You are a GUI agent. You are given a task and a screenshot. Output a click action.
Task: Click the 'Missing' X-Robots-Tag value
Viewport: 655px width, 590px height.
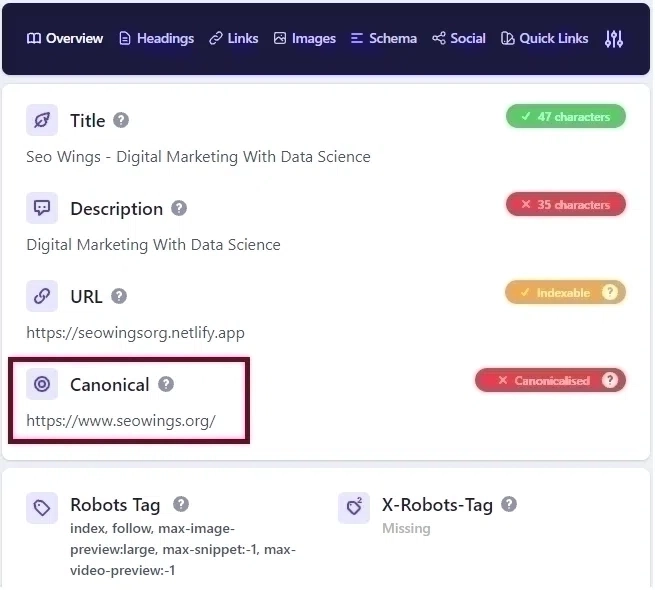pos(406,529)
